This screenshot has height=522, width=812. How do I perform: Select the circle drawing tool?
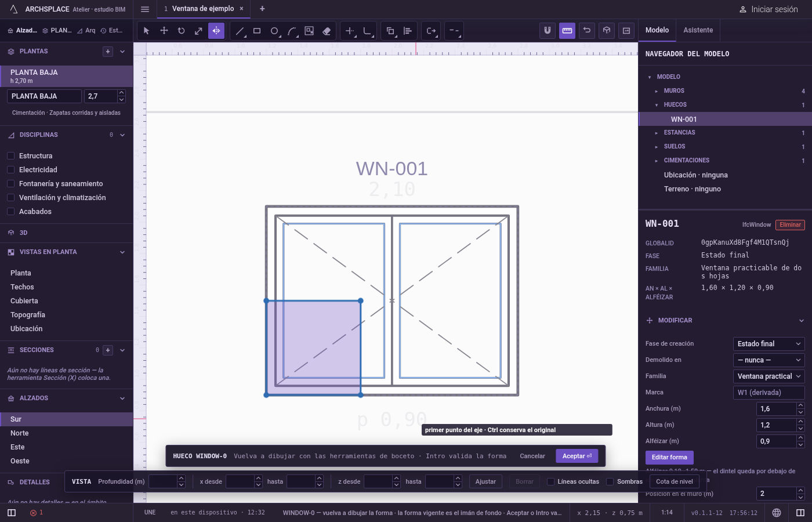pyautogui.click(x=274, y=31)
